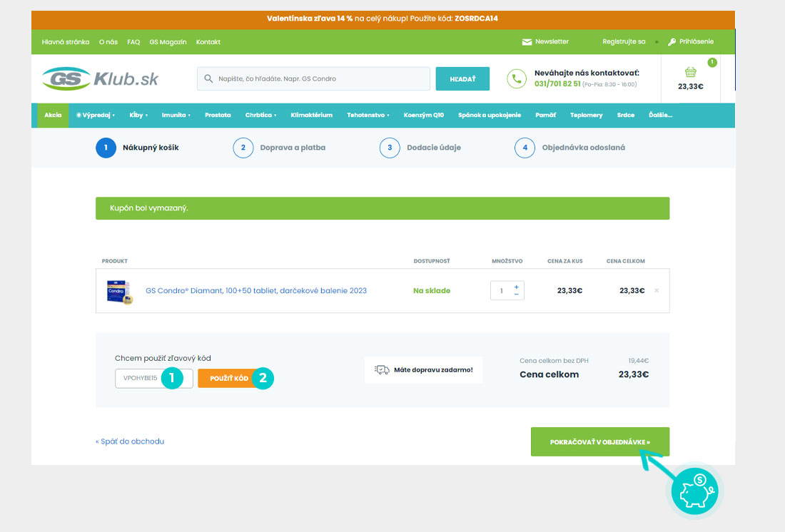This screenshot has height=532, width=785.
Task: Click the GS Klub.sk logo
Action: [x=100, y=78]
